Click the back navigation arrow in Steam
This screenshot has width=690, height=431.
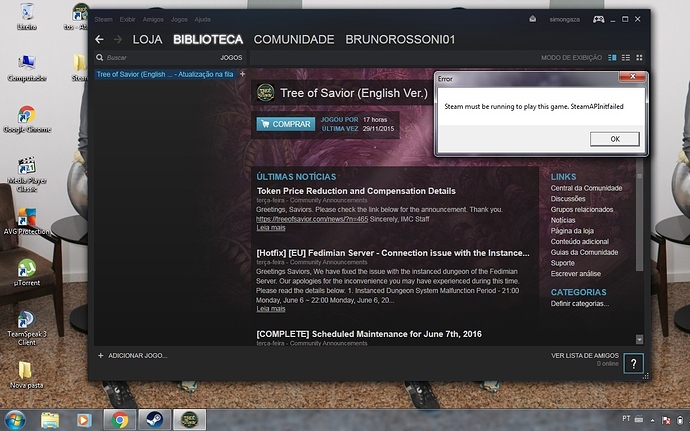click(99, 39)
